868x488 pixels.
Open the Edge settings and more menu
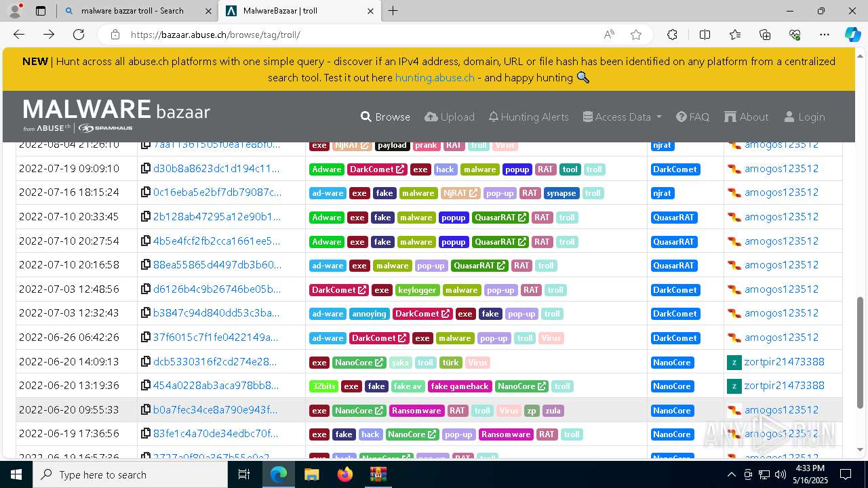pos(825,35)
